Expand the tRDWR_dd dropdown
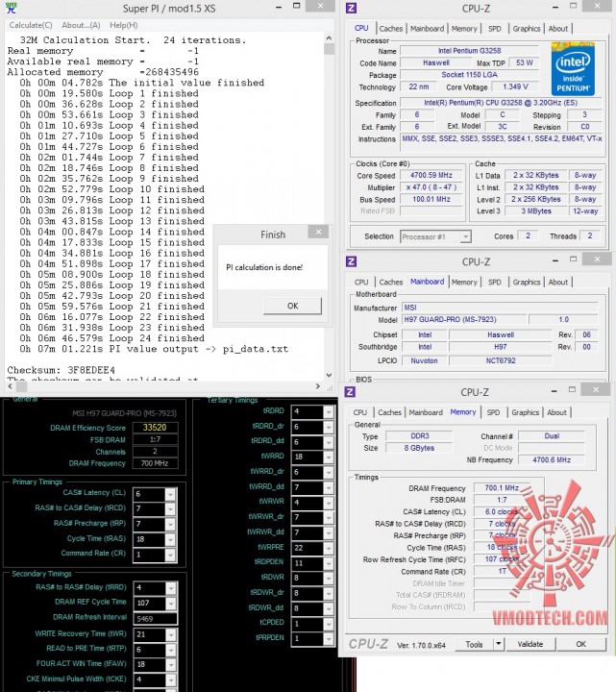This screenshot has width=616, height=692. (x=329, y=608)
